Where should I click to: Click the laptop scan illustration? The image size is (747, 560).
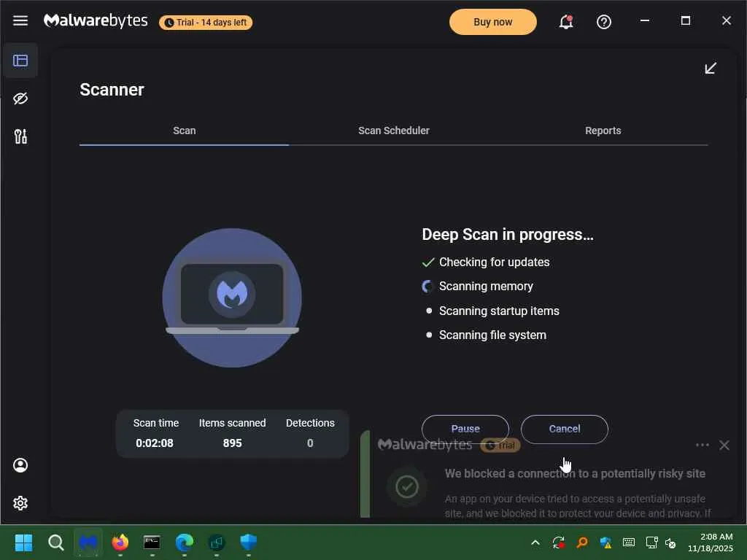pyautogui.click(x=232, y=297)
